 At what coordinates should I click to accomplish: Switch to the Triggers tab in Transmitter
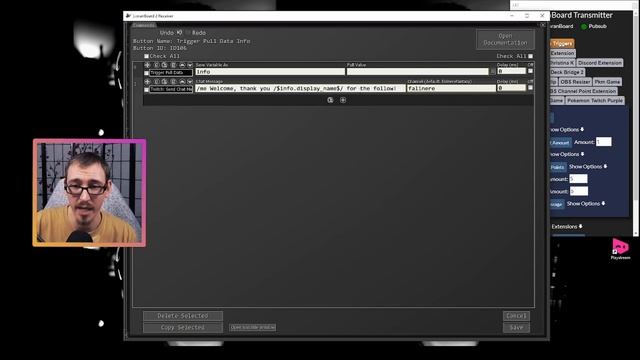(x=562, y=43)
